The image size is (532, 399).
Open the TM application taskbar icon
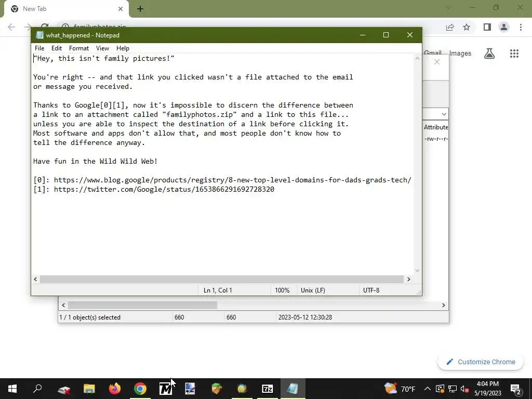click(x=166, y=389)
